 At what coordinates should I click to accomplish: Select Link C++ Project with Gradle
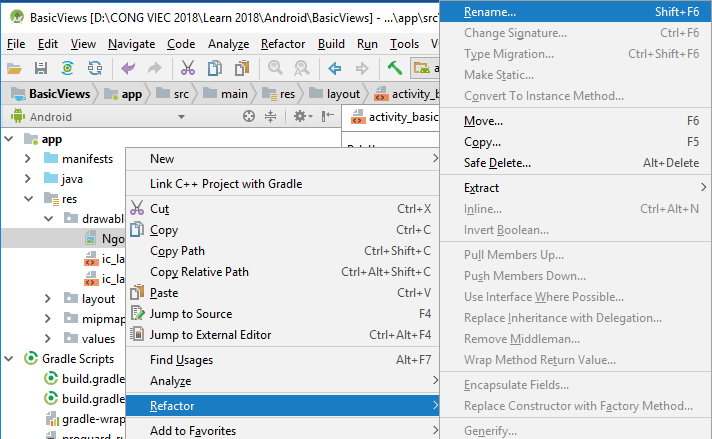pyautogui.click(x=282, y=184)
